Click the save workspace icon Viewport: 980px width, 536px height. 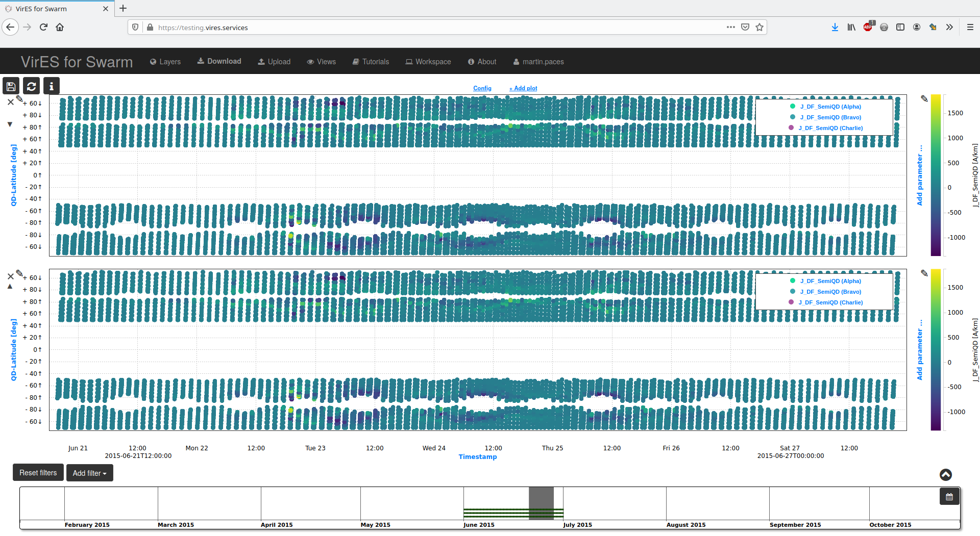click(10, 86)
